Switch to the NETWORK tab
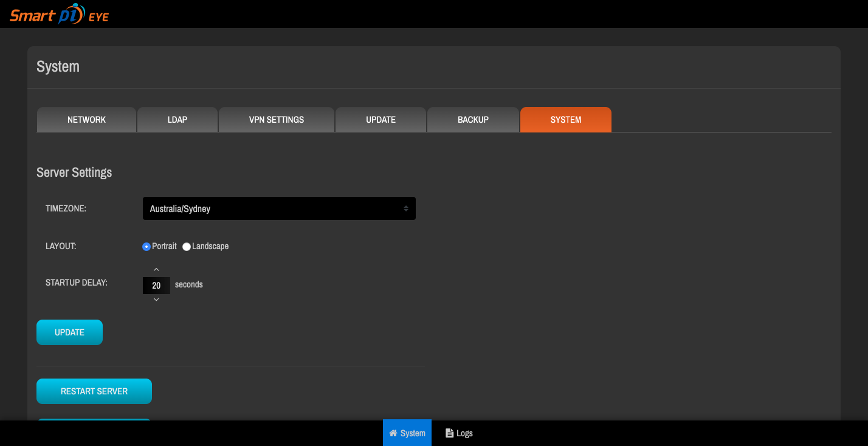The height and width of the screenshot is (446, 868). tap(86, 119)
